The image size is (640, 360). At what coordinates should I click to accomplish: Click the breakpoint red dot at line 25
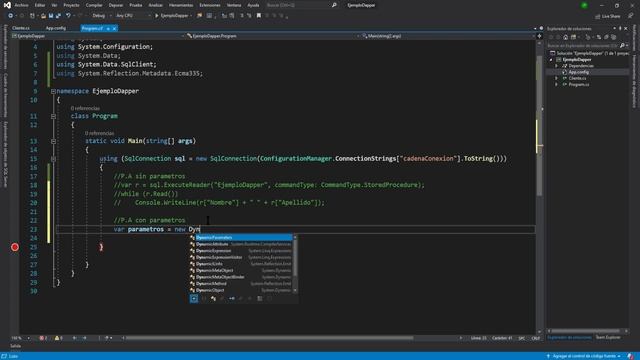[15, 247]
